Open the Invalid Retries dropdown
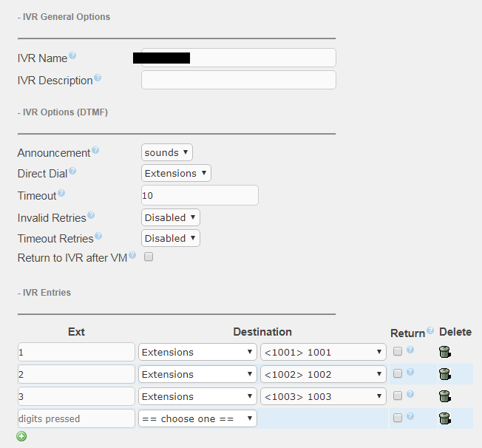Screen dimensions: 482x448 170,217
